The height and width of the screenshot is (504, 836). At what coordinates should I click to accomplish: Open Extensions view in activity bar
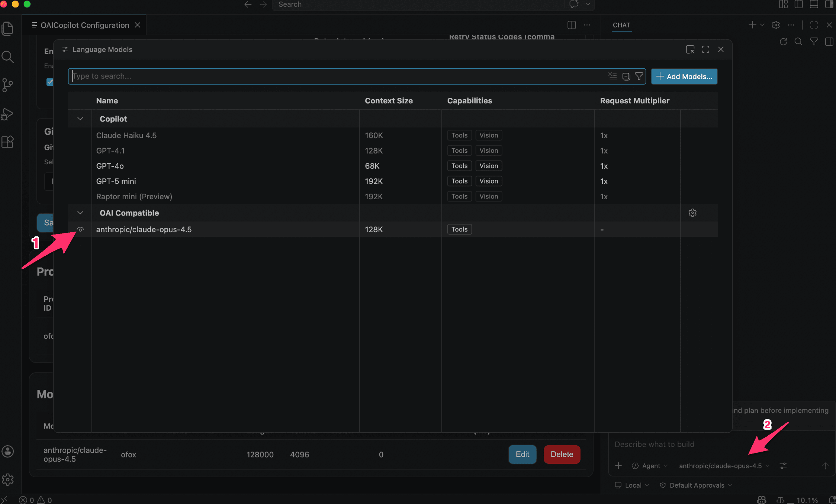(8, 142)
